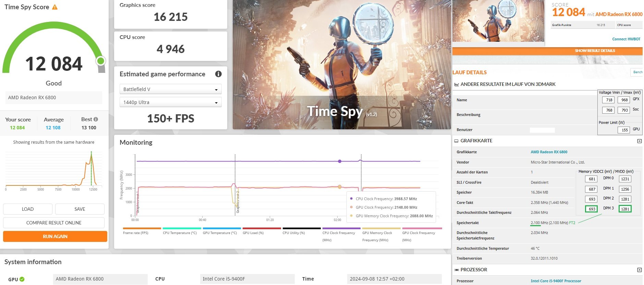The height and width of the screenshot is (285, 644).
Task: Open the 1440p Ultra resolution dropdown
Action: [x=170, y=102]
